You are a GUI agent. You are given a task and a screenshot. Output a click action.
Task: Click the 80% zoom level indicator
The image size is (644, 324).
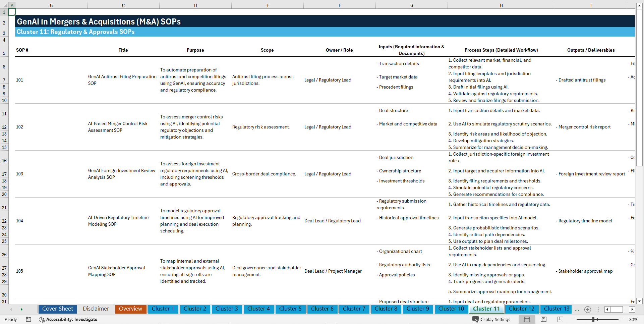634,319
